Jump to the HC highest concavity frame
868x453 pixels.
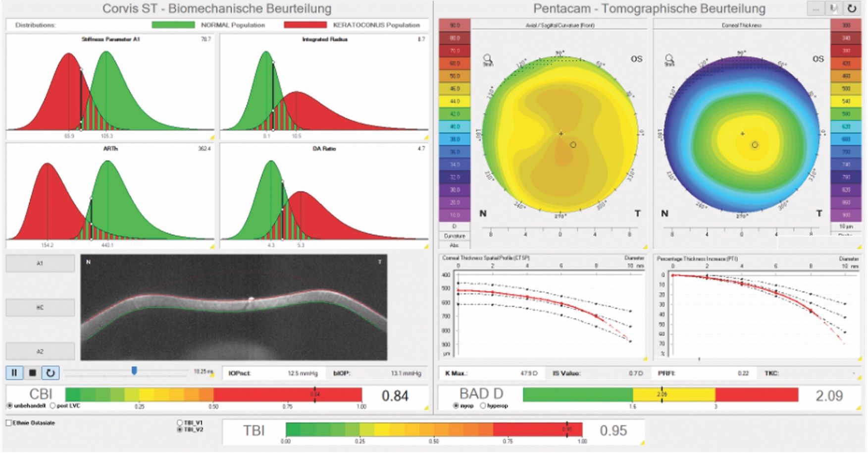pos(40,307)
